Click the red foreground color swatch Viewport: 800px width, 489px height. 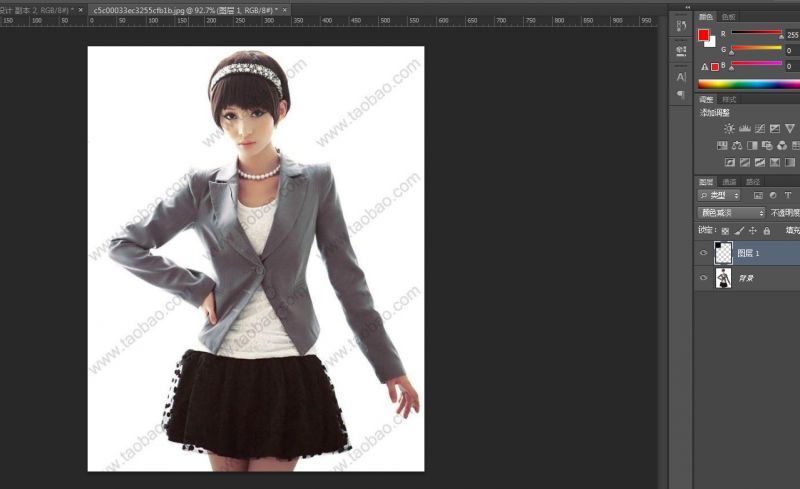703,36
